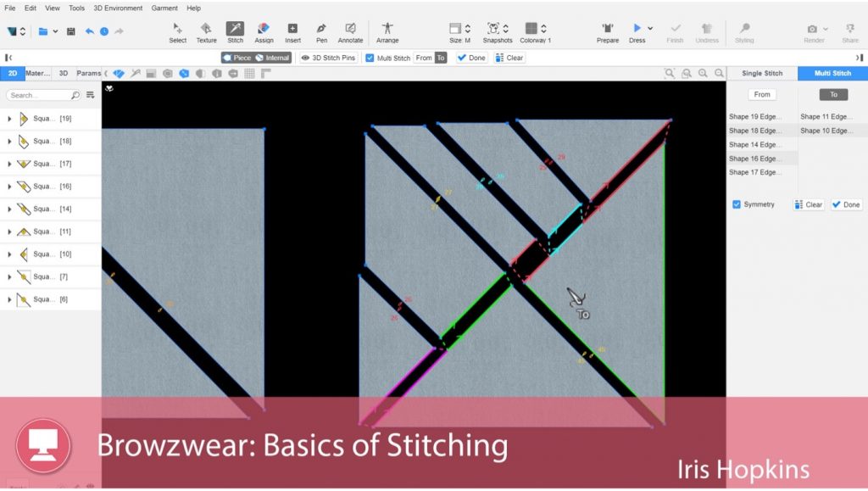Click the Assign tool icon
Screen dimensions: 868x491
(264, 31)
